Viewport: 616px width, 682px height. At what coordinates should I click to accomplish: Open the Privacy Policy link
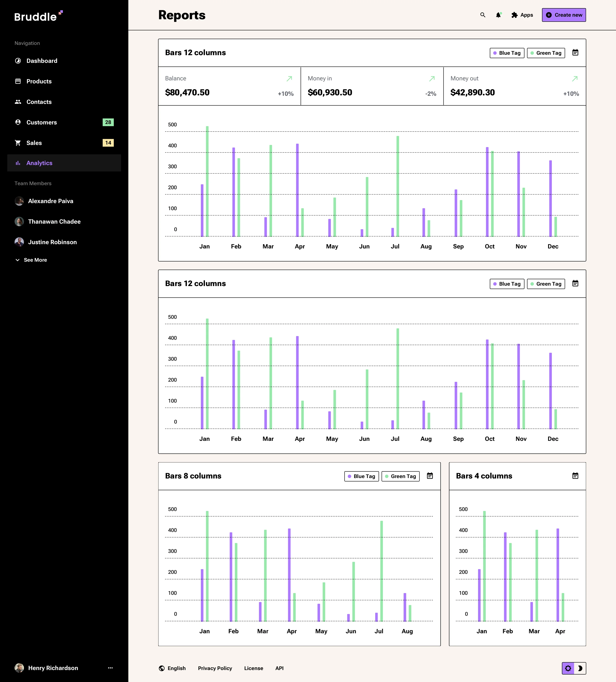coord(215,668)
